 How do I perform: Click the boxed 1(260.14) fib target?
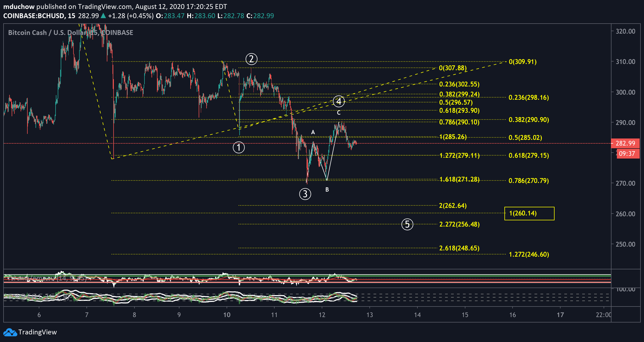[x=529, y=213]
